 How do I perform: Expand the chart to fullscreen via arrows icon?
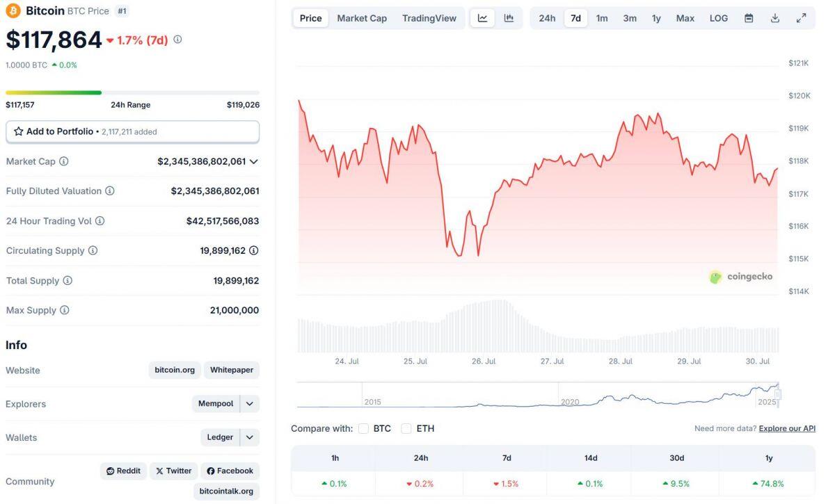click(x=802, y=18)
